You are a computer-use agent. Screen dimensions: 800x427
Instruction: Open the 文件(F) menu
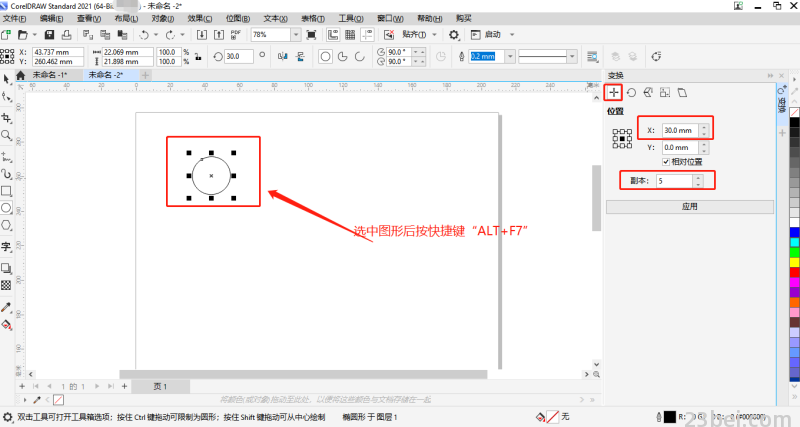[14, 18]
